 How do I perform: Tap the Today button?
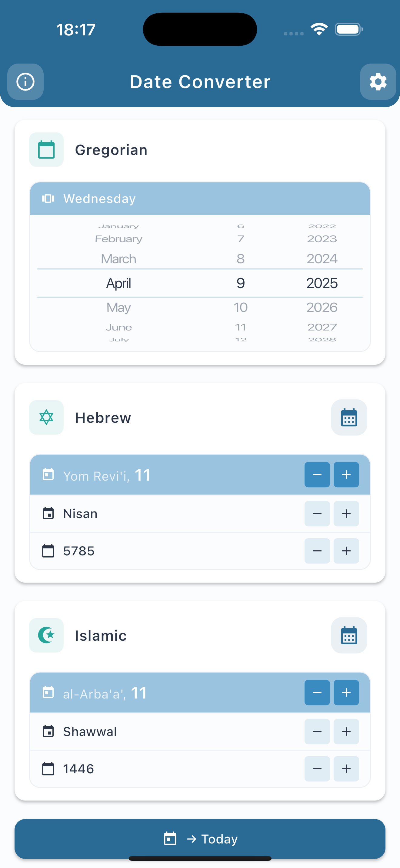coord(200,839)
